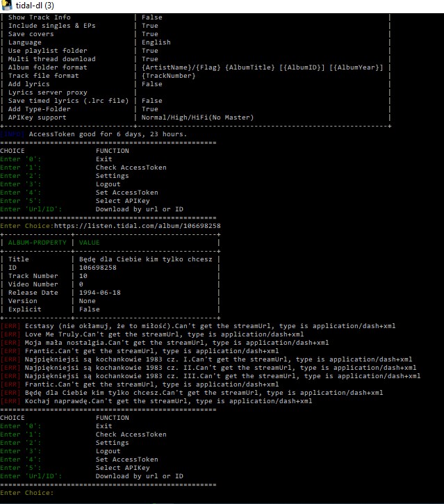Screen dimensions: 444x504
Task: Select album title value in Title row
Action: (145, 259)
